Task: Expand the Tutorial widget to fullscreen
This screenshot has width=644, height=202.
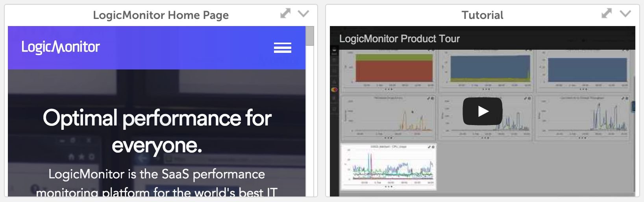Action: [607, 13]
